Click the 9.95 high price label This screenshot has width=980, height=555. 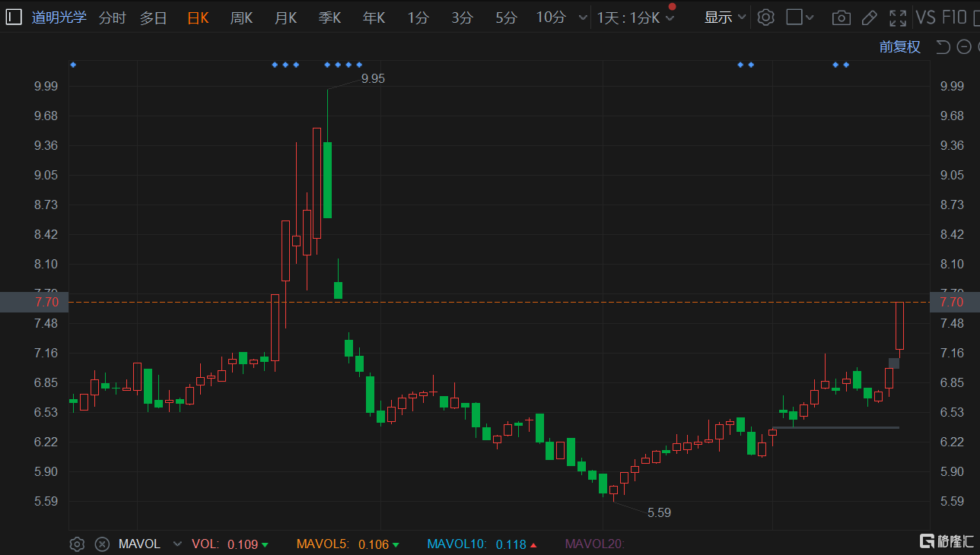tap(373, 78)
